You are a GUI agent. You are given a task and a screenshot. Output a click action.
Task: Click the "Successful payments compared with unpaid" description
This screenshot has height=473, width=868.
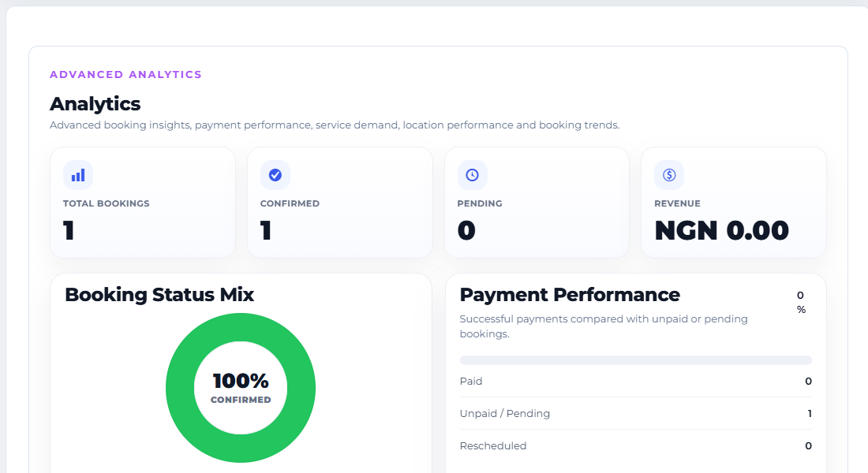604,326
